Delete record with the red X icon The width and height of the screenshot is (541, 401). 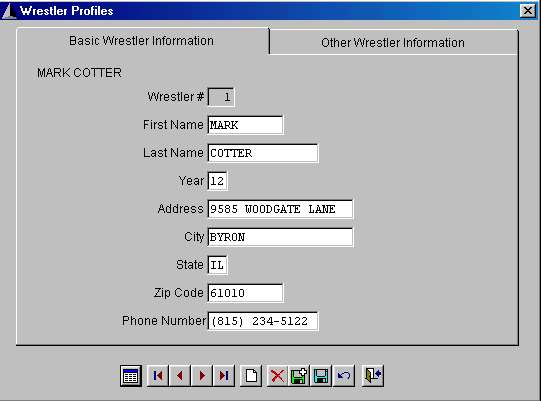pos(277,375)
